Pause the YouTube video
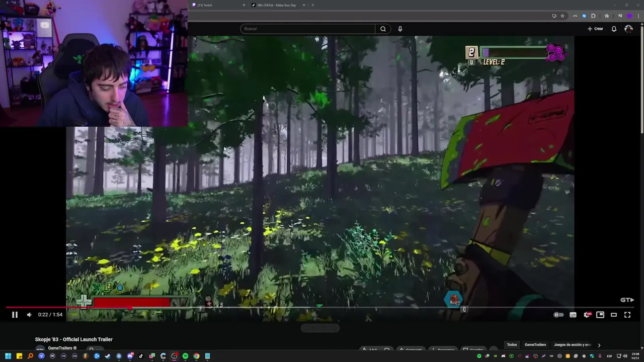644x362 pixels. (15, 315)
